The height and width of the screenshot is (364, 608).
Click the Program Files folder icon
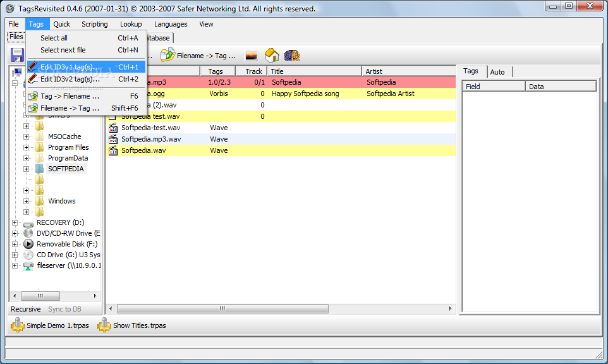[40, 147]
